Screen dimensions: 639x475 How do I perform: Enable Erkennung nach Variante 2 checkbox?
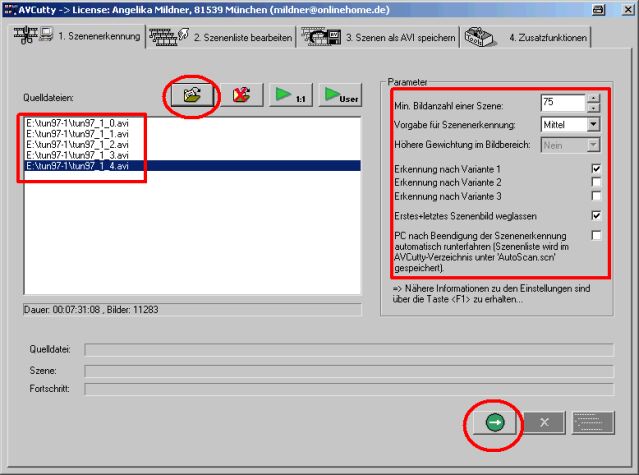596,182
